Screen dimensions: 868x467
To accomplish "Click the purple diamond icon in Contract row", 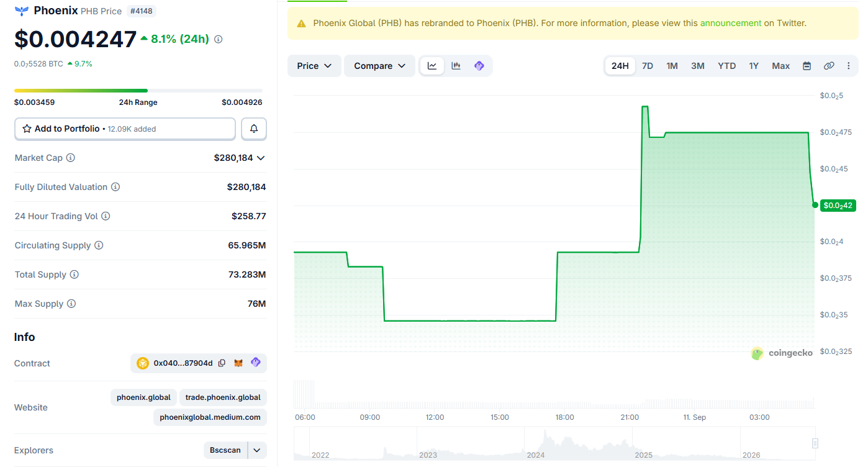I will click(x=255, y=363).
